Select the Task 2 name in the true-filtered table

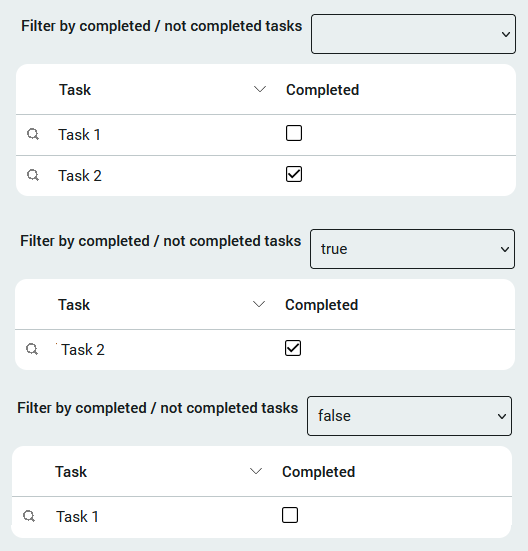click(83, 350)
